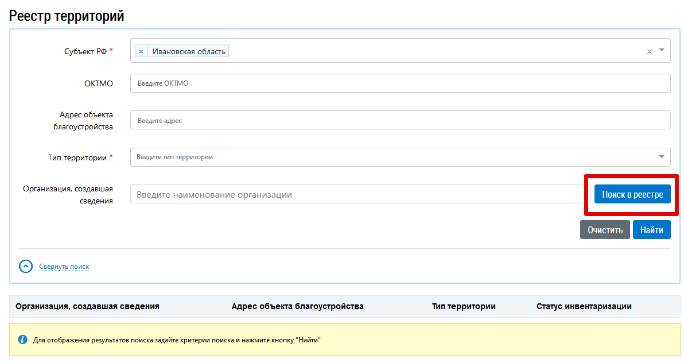Click the Найти button
This screenshot has width=684, height=364.
coord(652,230)
